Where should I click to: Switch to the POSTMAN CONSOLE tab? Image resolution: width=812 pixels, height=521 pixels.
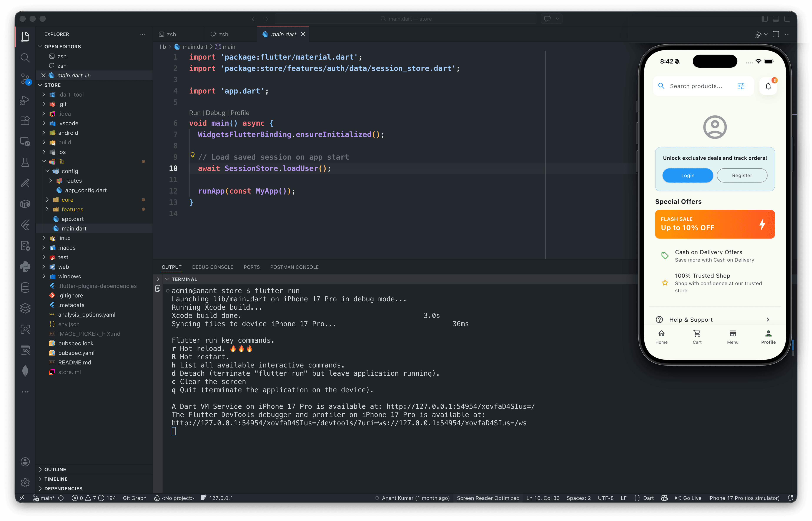point(294,267)
